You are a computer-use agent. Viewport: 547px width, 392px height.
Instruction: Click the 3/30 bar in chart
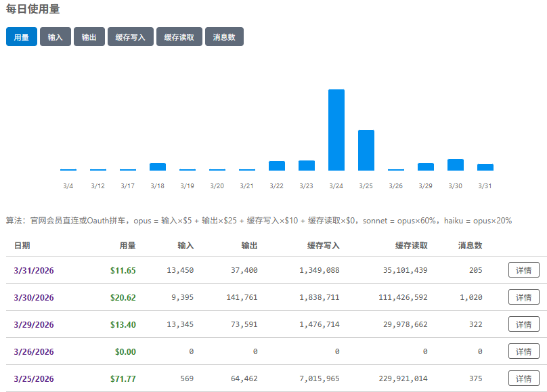tap(456, 165)
